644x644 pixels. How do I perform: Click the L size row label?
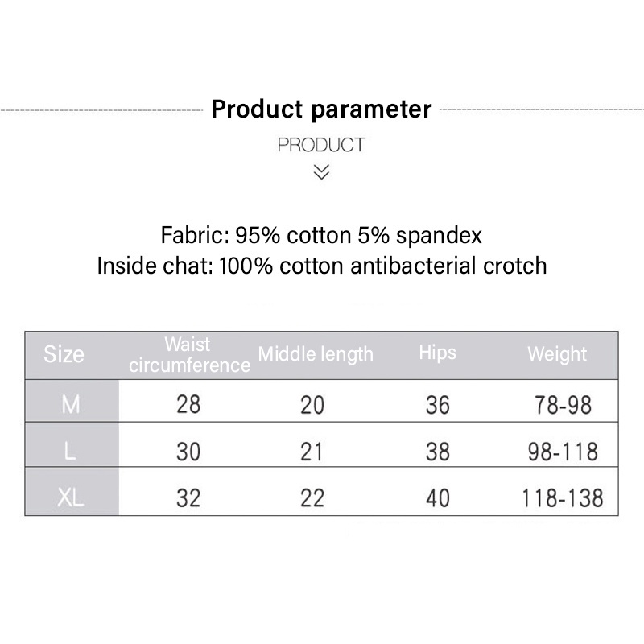pyautogui.click(x=71, y=452)
